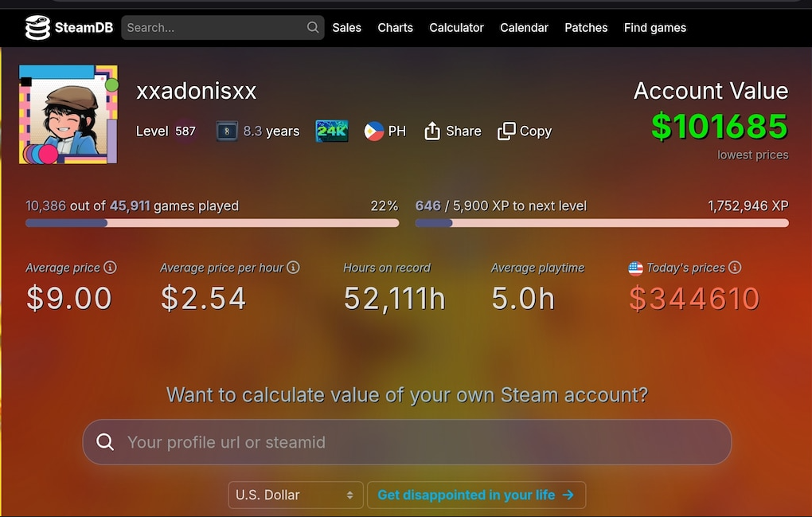
Task: Click the Account Value heading
Action: [711, 91]
